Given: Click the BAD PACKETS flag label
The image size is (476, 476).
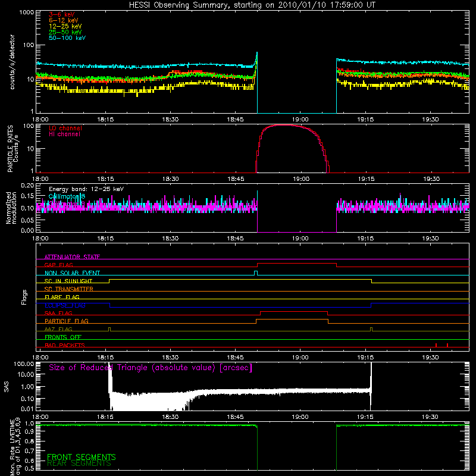Looking at the screenshot, I should (65, 345).
